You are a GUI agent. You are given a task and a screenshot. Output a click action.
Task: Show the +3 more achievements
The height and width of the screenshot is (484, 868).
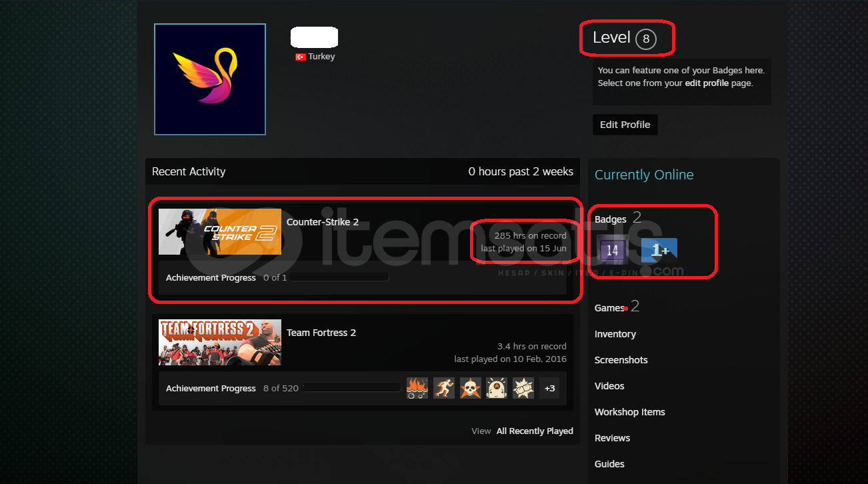coord(549,388)
